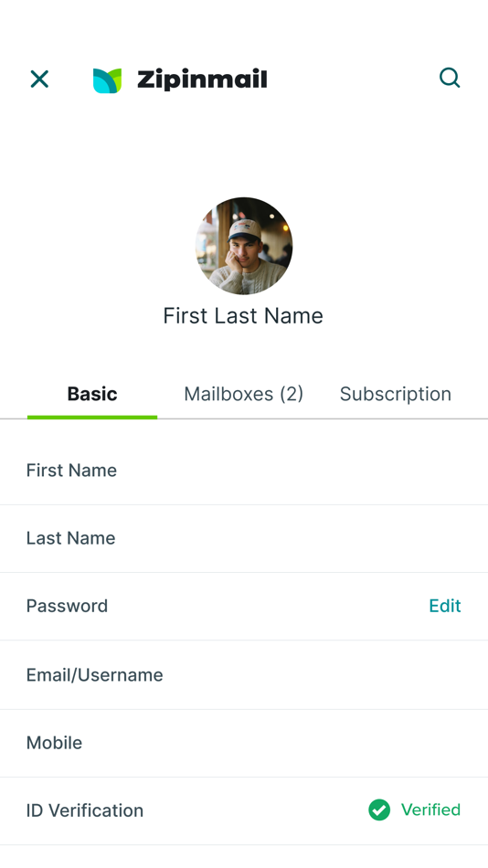Switch to the Basic tab
This screenshot has width=488, height=868.
pos(92,394)
